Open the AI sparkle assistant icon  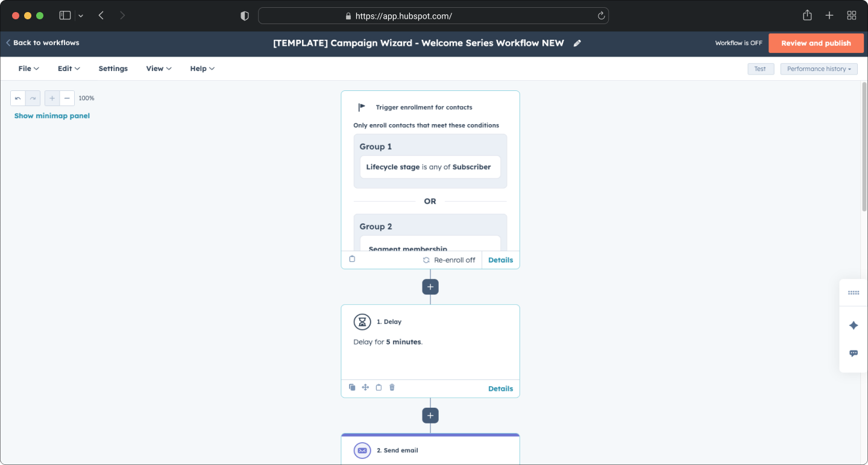854,325
